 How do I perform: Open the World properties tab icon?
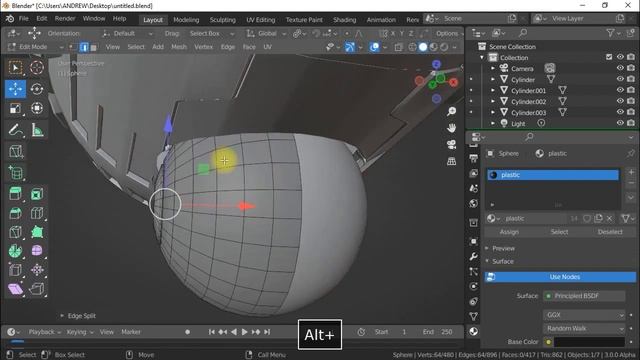click(473, 203)
